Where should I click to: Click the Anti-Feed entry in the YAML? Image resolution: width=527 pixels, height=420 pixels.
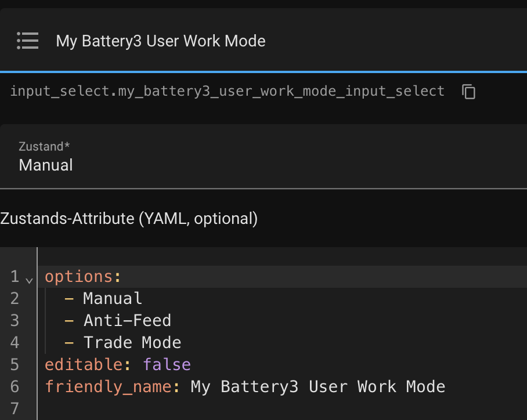click(127, 321)
